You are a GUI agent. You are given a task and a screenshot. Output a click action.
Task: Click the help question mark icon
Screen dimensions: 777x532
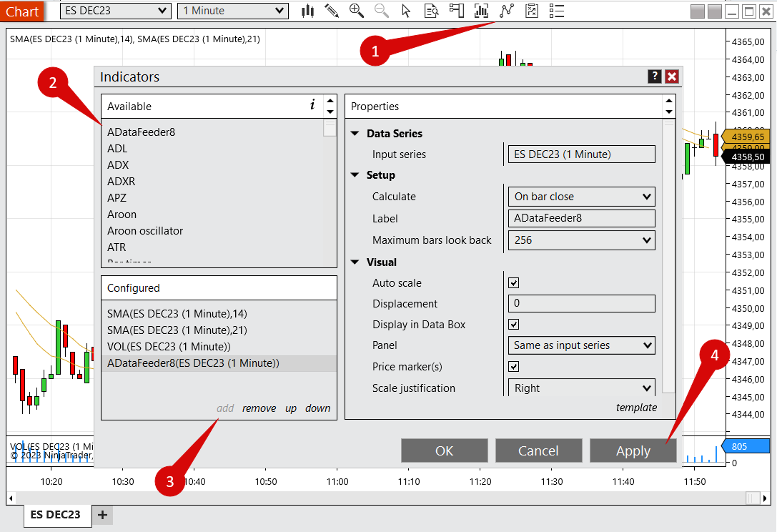coord(654,77)
